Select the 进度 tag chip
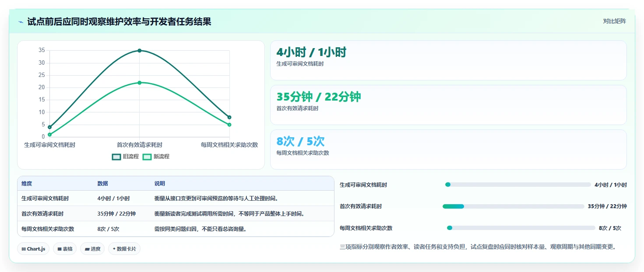Screen dimensions: 644x272 coord(92,249)
